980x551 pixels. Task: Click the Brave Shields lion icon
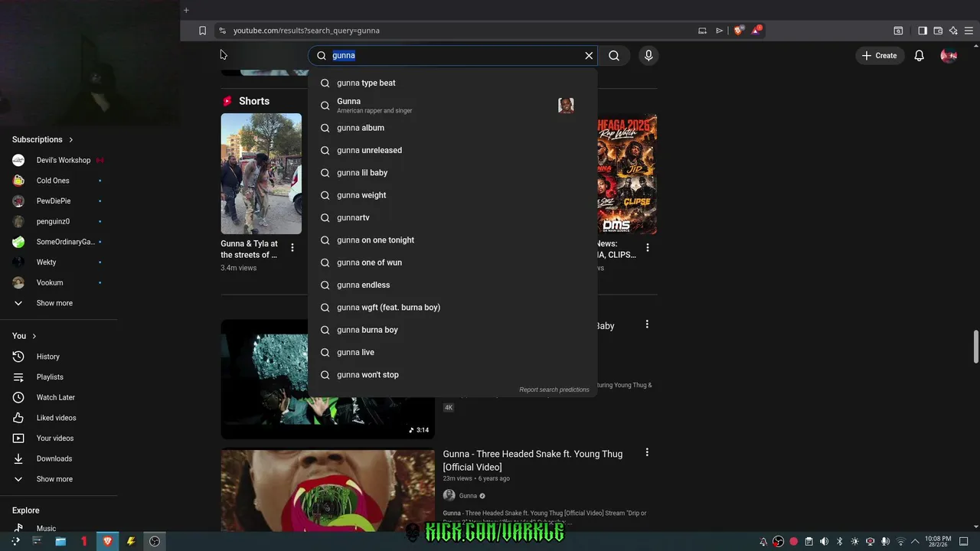click(x=738, y=31)
